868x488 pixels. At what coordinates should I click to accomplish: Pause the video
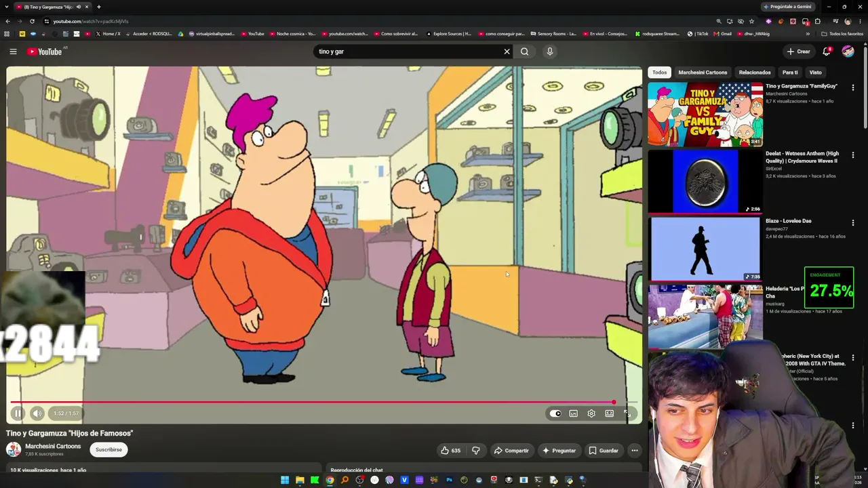pyautogui.click(x=18, y=413)
